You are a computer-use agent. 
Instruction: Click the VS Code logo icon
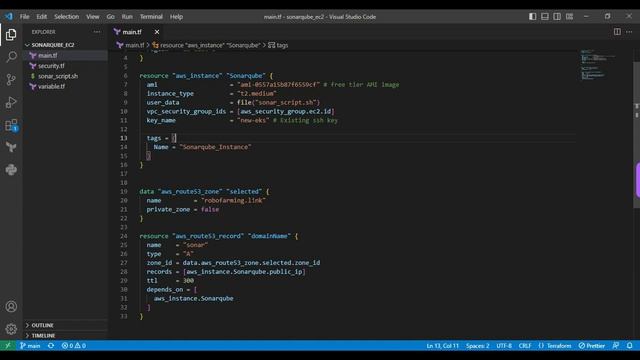point(9,17)
